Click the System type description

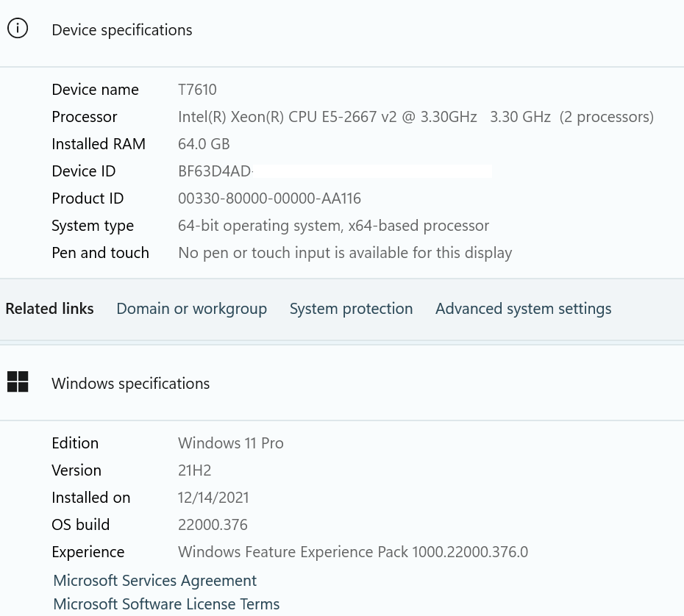pos(333,225)
